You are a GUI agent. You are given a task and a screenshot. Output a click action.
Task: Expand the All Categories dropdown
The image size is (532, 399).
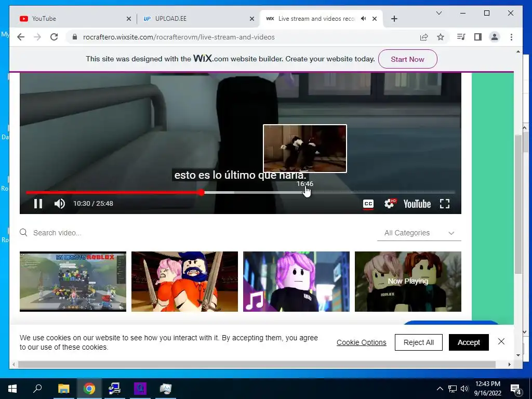[x=419, y=233]
